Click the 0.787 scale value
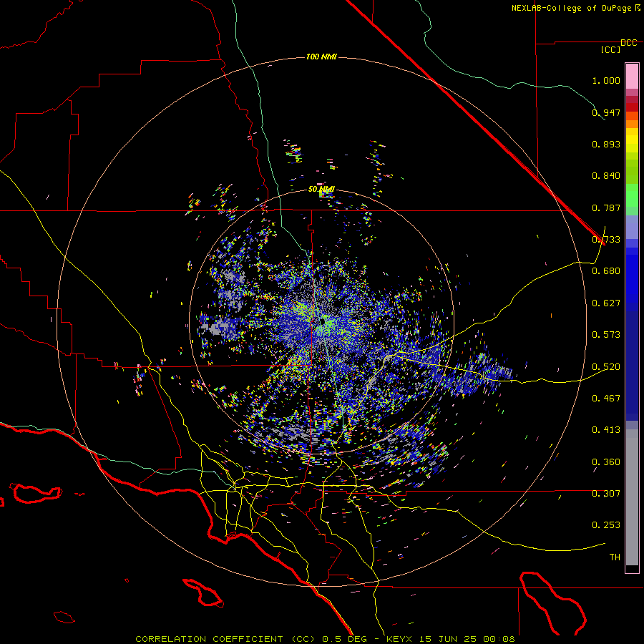 606,208
